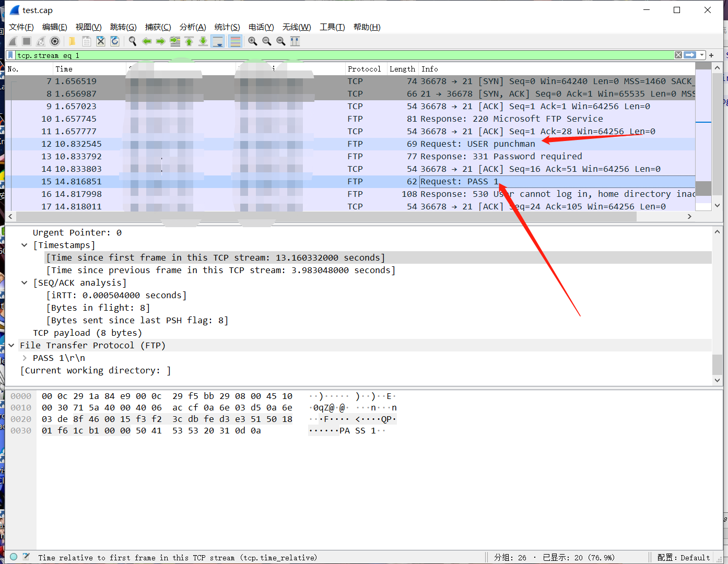Click the expert information status bar icon
The width and height of the screenshot is (728, 564).
pyautogui.click(x=14, y=557)
